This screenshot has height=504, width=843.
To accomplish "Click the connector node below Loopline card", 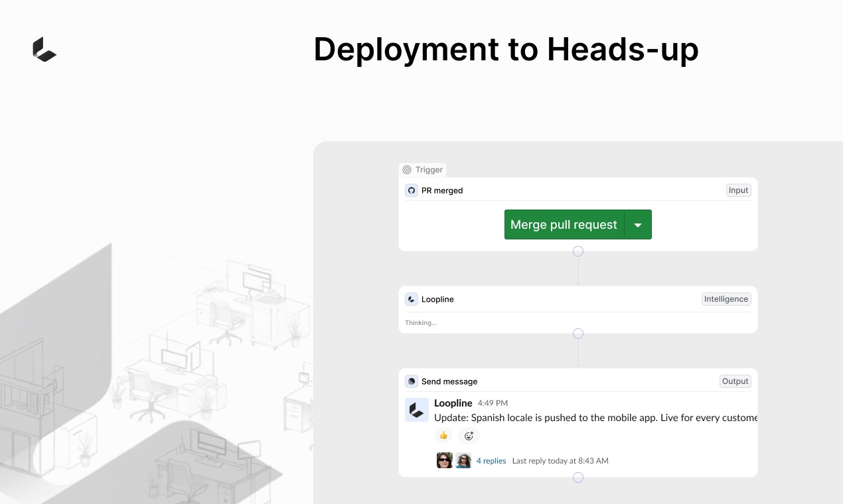I will (x=578, y=334).
